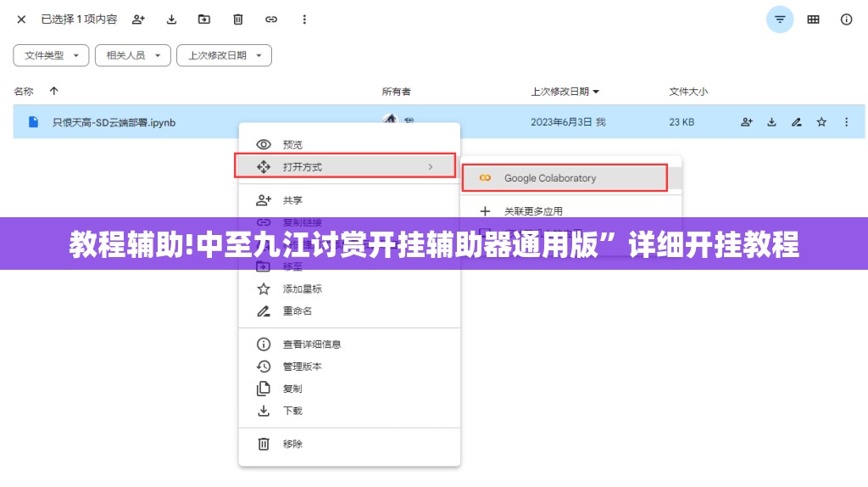This screenshot has height=487, width=868.
Task: Choose 添加星标 in the context menu
Action: click(x=349, y=288)
